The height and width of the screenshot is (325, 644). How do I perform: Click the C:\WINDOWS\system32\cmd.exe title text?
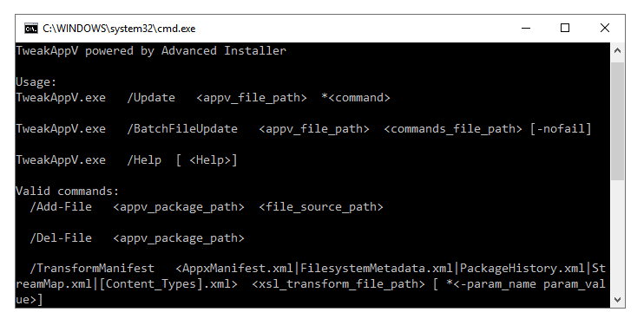(119, 29)
